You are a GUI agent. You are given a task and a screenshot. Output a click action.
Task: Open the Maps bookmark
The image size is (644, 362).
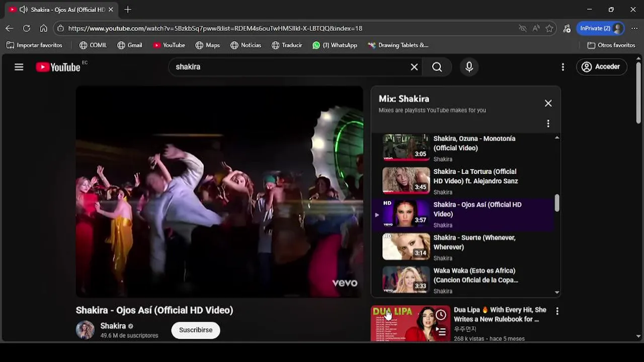[x=208, y=45]
